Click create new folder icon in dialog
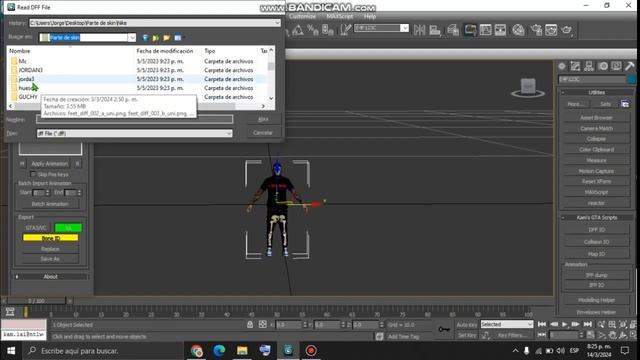This screenshot has height=360, width=640. (x=167, y=38)
